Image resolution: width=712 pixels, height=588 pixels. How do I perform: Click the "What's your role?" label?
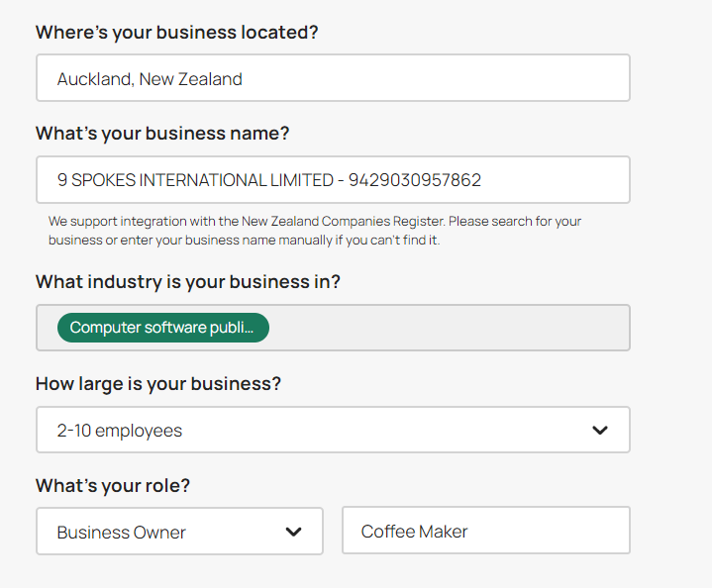(x=113, y=486)
